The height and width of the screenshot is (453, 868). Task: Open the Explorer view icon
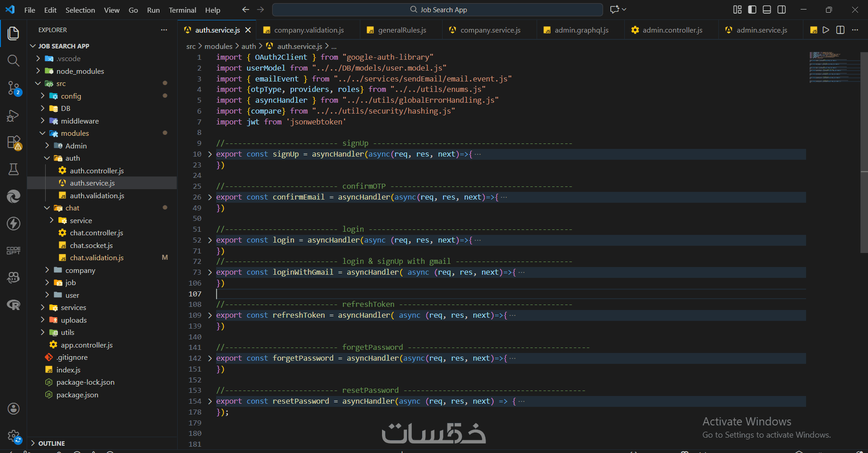tap(14, 33)
